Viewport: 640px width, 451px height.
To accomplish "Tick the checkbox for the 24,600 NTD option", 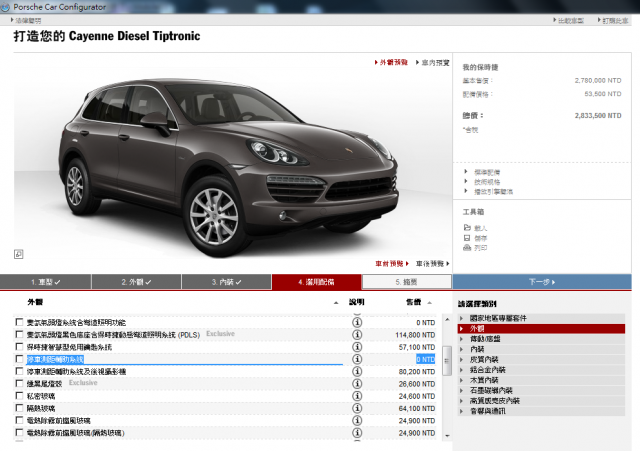I will tap(19, 395).
